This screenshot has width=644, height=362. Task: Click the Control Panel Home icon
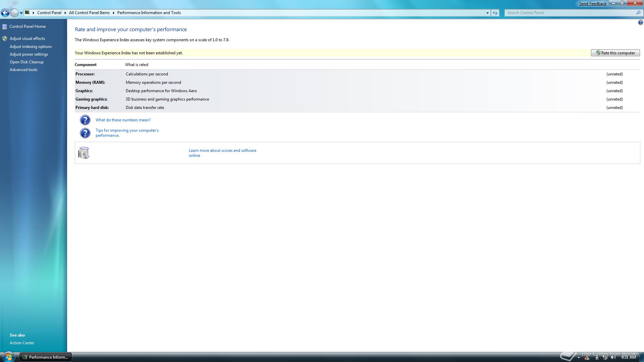coord(5,26)
